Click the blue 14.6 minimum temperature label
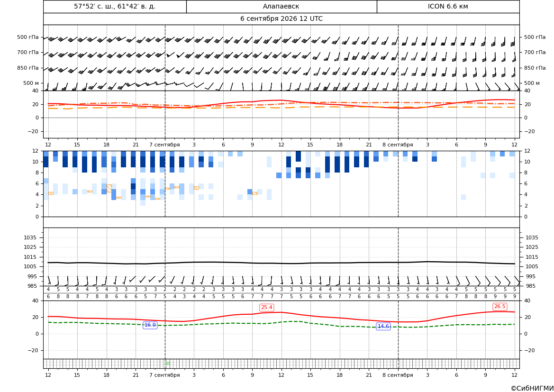The width and height of the screenshot is (554, 392). (383, 326)
